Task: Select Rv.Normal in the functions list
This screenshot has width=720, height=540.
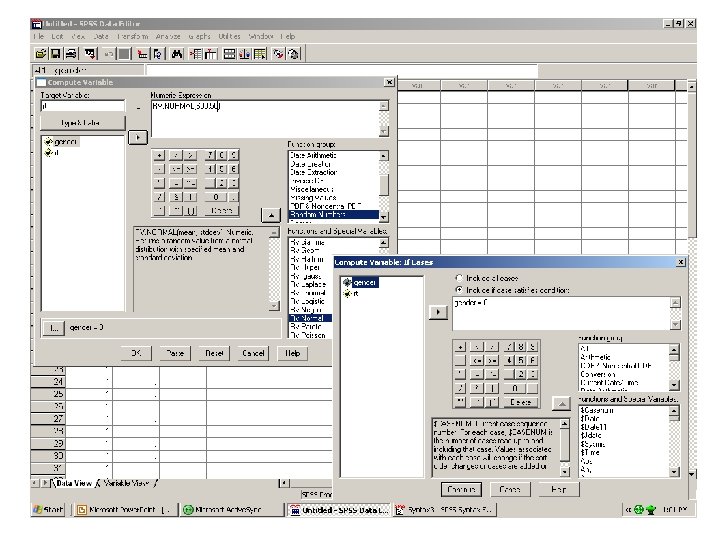Action: click(310, 318)
